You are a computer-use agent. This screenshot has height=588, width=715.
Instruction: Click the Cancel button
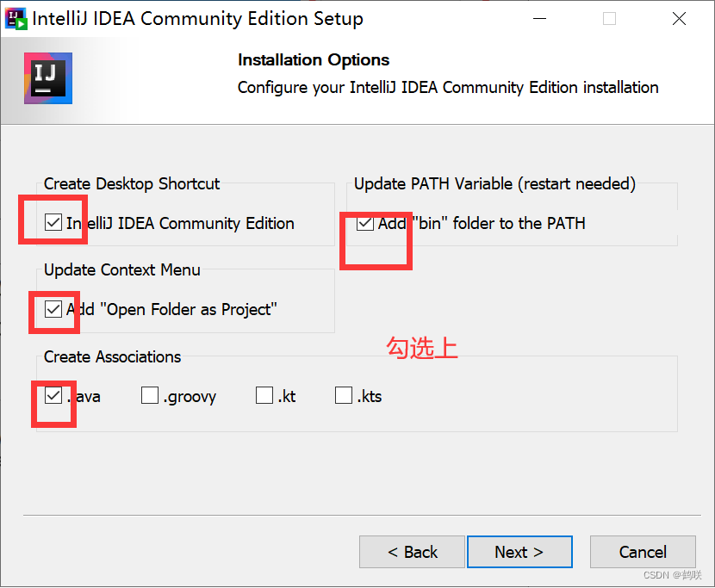click(x=643, y=552)
